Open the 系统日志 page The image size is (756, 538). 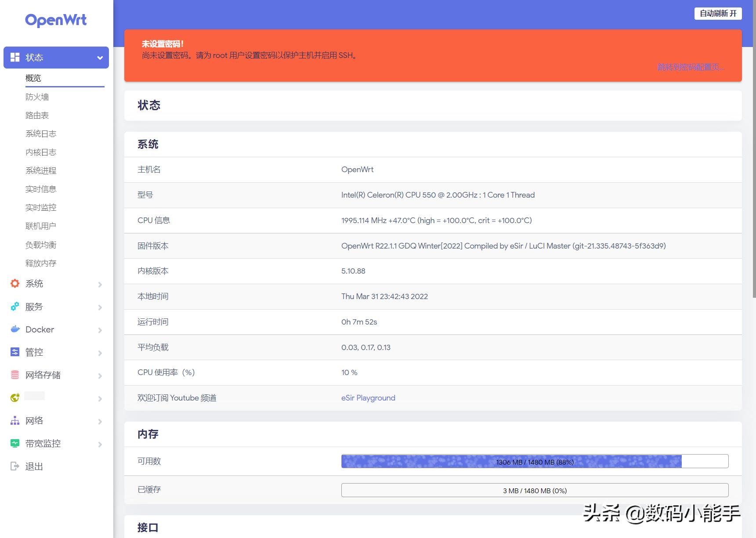(x=40, y=134)
